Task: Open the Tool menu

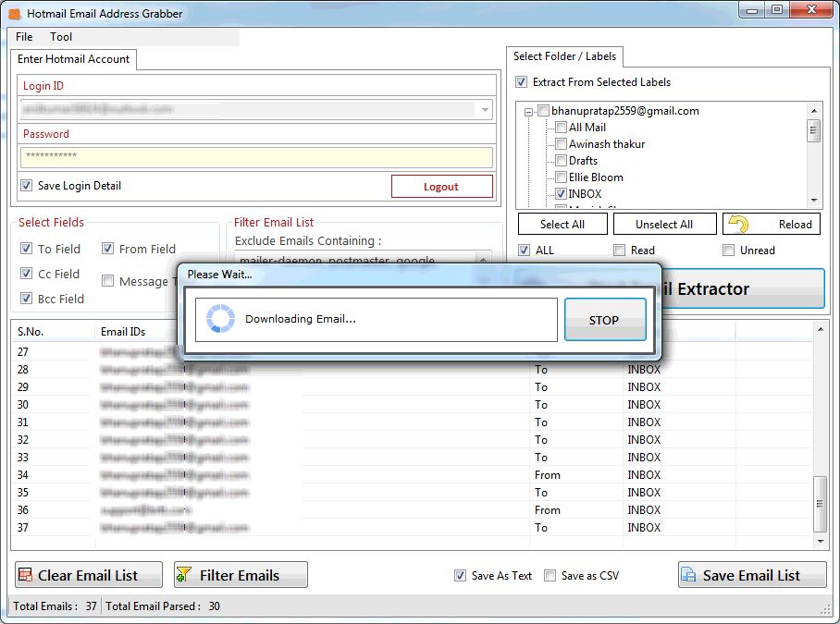Action: click(61, 37)
